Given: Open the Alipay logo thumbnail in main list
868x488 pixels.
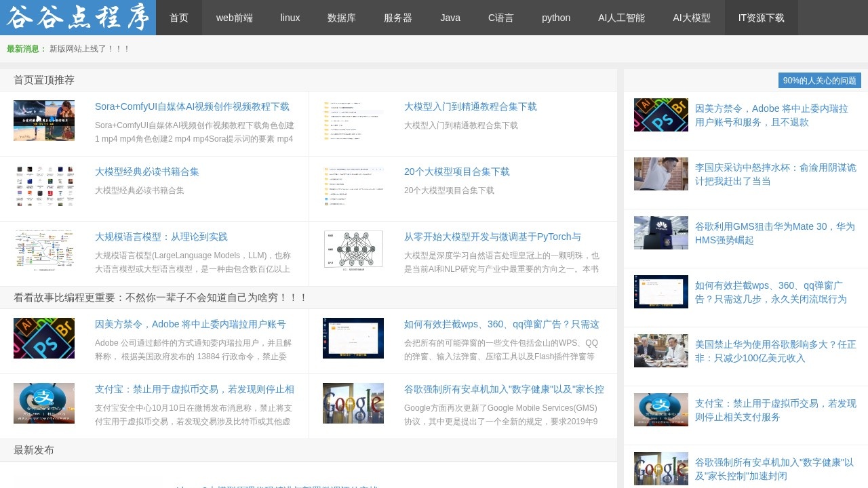Looking at the screenshot, I should pyautogui.click(x=44, y=403).
